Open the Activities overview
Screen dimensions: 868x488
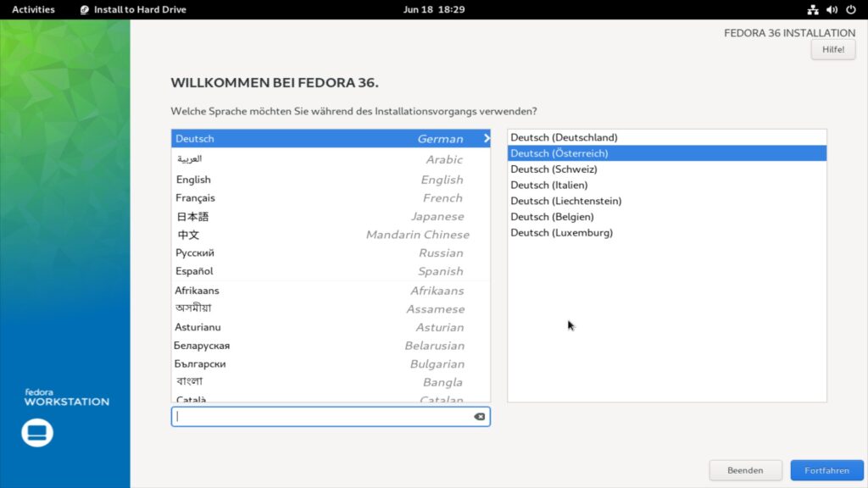[33, 9]
